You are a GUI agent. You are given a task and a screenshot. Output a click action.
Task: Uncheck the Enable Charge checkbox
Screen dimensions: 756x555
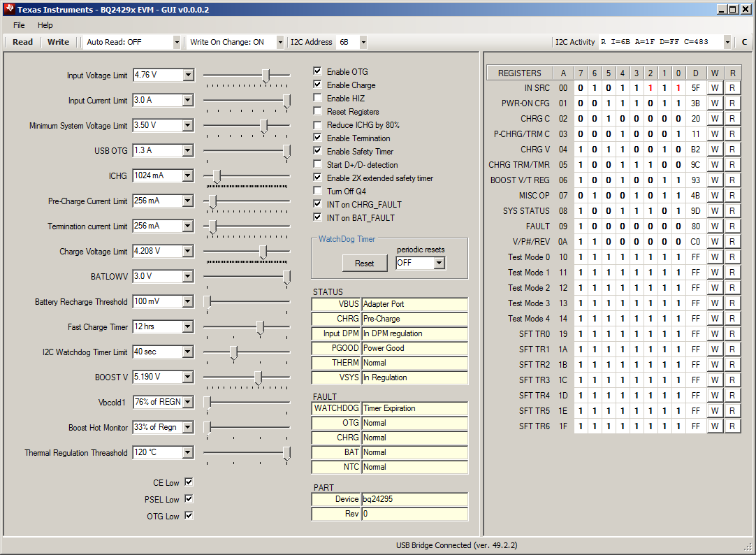click(x=317, y=85)
